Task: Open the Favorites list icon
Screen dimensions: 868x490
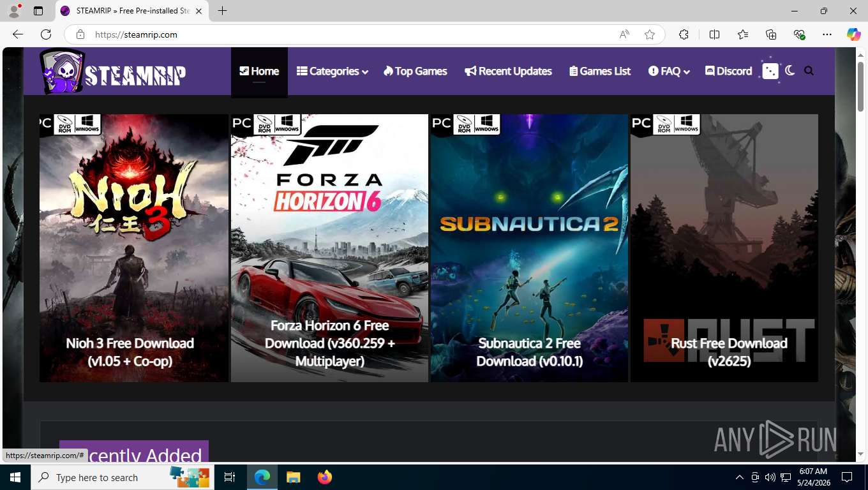Action: pyautogui.click(x=743, y=34)
